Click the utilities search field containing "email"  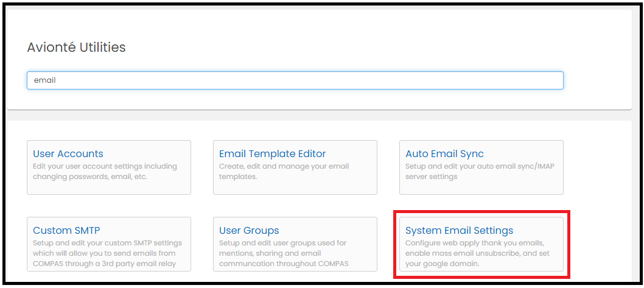tap(295, 80)
